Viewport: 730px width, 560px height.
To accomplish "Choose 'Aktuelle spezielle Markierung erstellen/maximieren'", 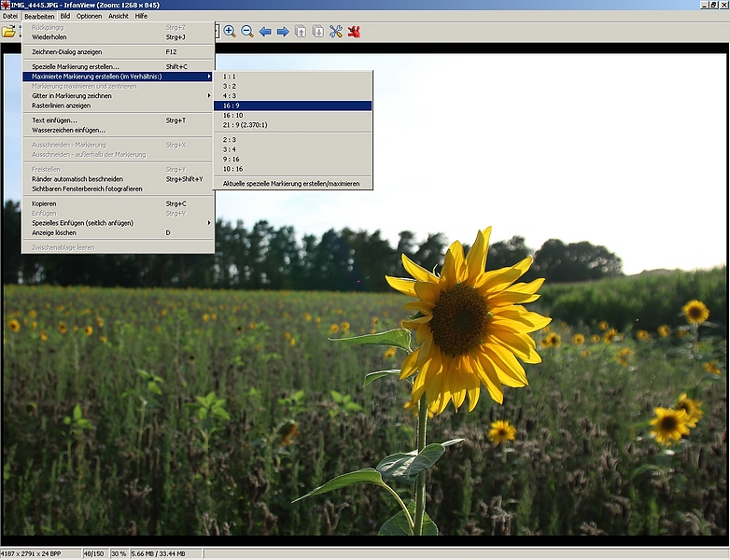I will click(x=291, y=183).
